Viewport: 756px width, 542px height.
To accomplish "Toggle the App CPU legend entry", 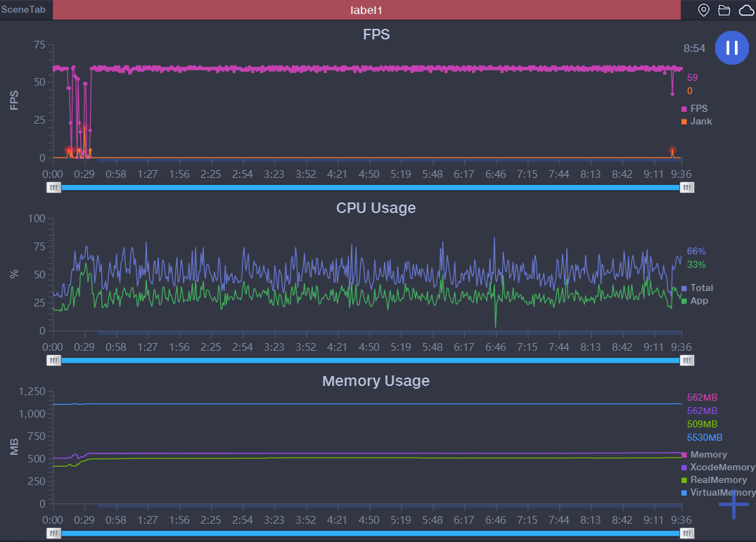I will pyautogui.click(x=695, y=301).
